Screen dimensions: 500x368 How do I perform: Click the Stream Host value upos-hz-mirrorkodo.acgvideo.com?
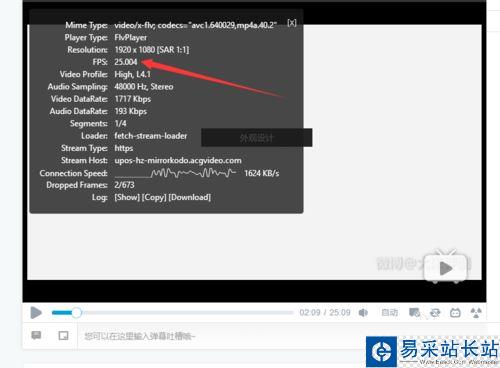[x=178, y=160]
